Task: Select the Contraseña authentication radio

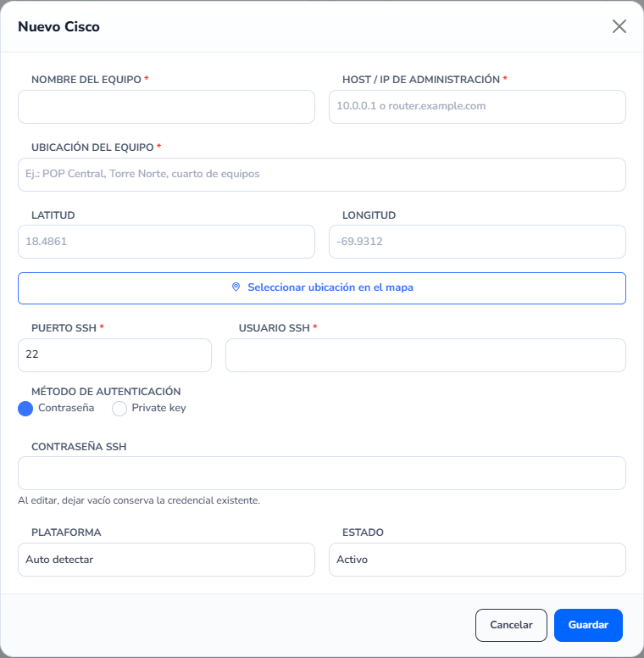Action: tap(25, 409)
